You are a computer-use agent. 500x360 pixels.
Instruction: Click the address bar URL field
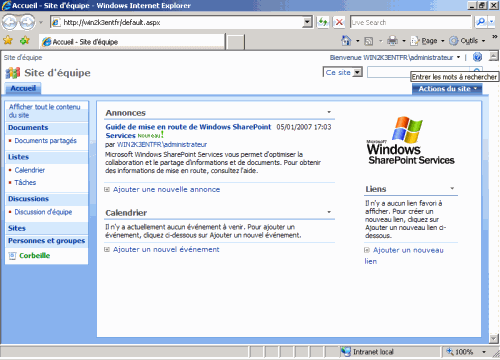click(x=177, y=22)
